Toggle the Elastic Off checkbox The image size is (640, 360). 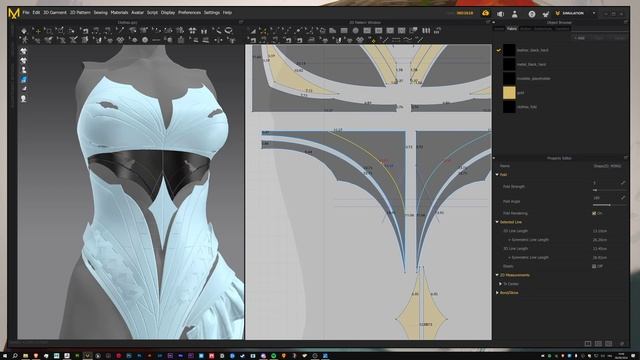point(594,266)
